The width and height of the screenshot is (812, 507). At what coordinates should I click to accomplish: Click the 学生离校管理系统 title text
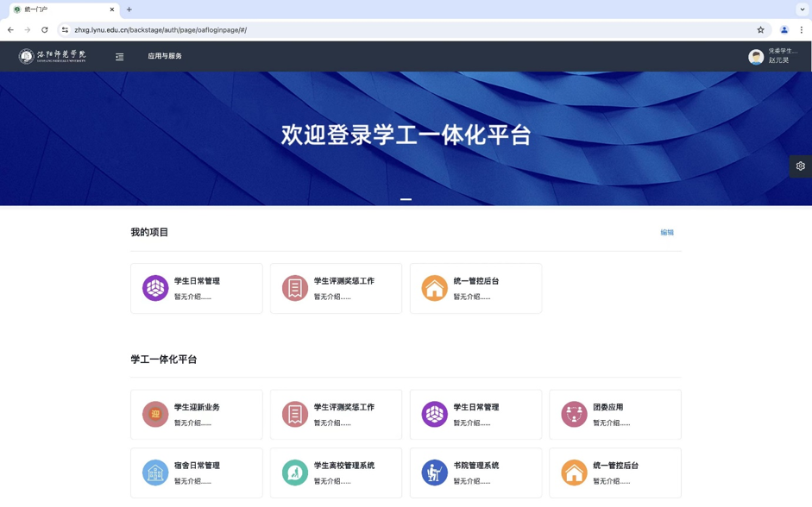343,466
